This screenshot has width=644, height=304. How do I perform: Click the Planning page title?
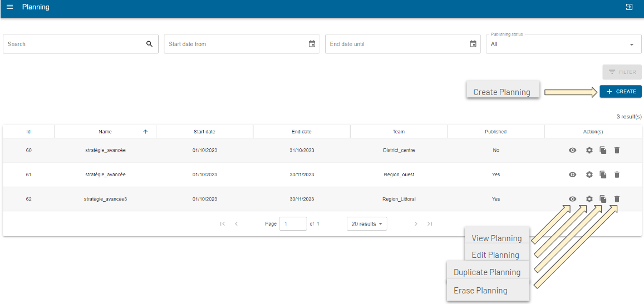tap(36, 7)
